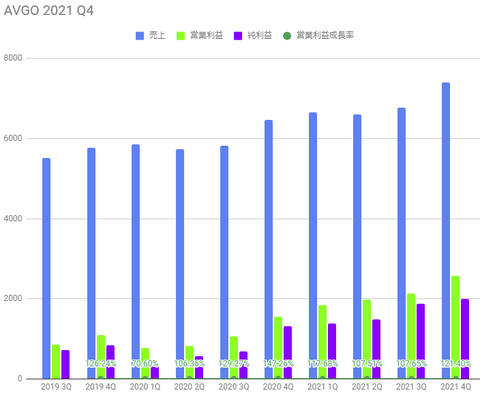Select the 営業利益成長率 legend label text

(x=325, y=35)
